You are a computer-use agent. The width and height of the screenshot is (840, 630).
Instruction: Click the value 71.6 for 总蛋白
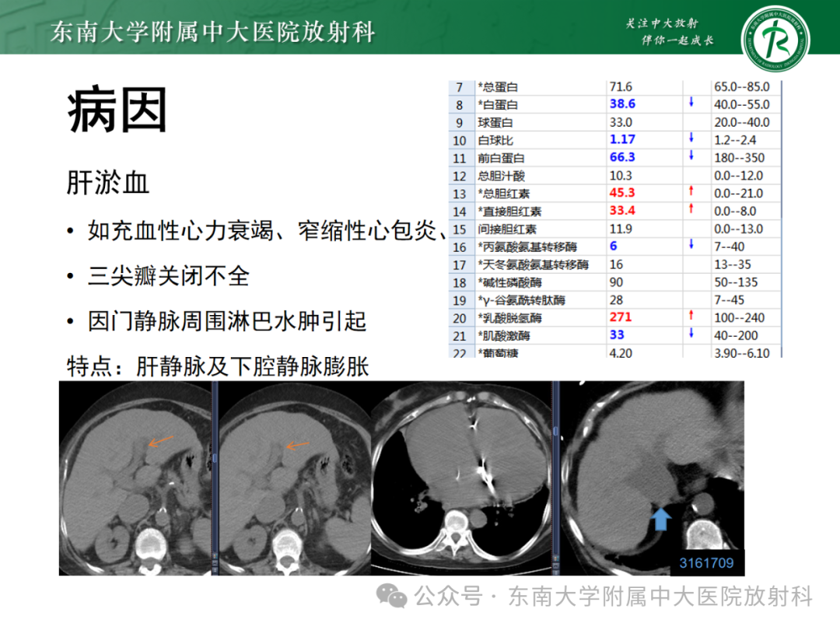click(621, 87)
